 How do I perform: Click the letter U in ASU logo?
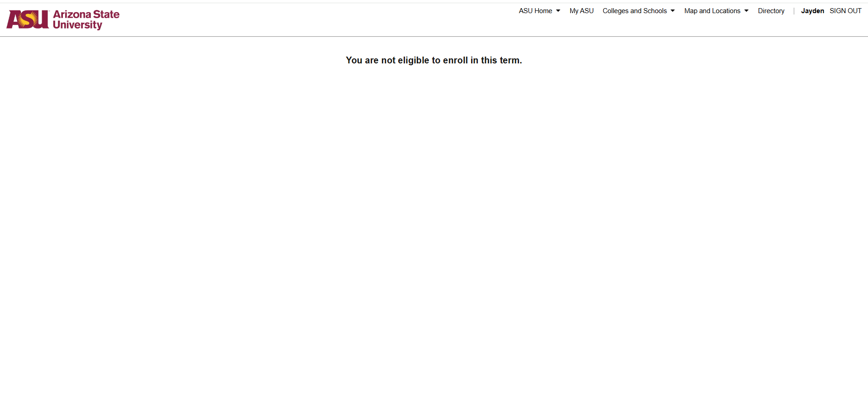[x=42, y=20]
